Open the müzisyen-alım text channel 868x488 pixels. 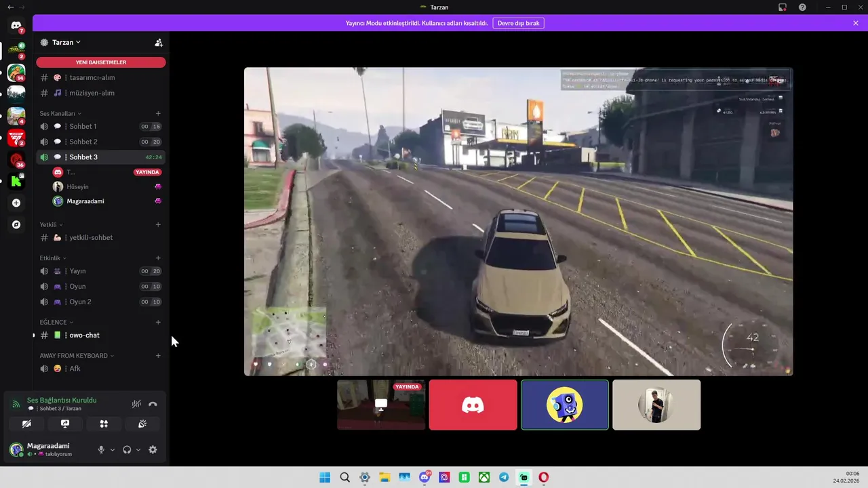(x=101, y=93)
